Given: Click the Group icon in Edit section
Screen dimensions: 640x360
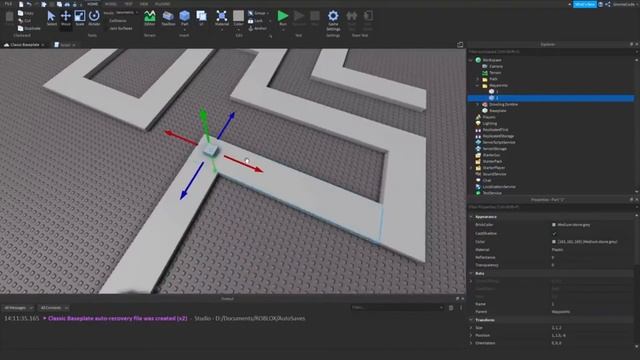Looking at the screenshot, I should click(251, 13).
